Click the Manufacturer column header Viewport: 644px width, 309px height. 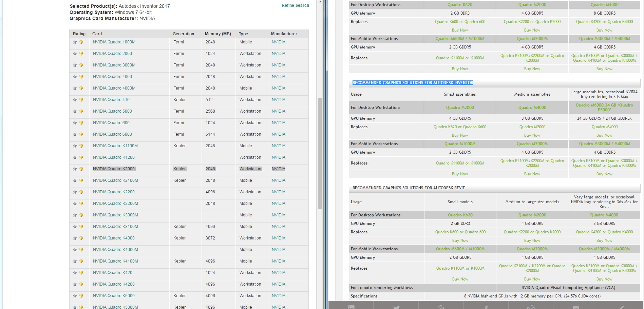[284, 34]
